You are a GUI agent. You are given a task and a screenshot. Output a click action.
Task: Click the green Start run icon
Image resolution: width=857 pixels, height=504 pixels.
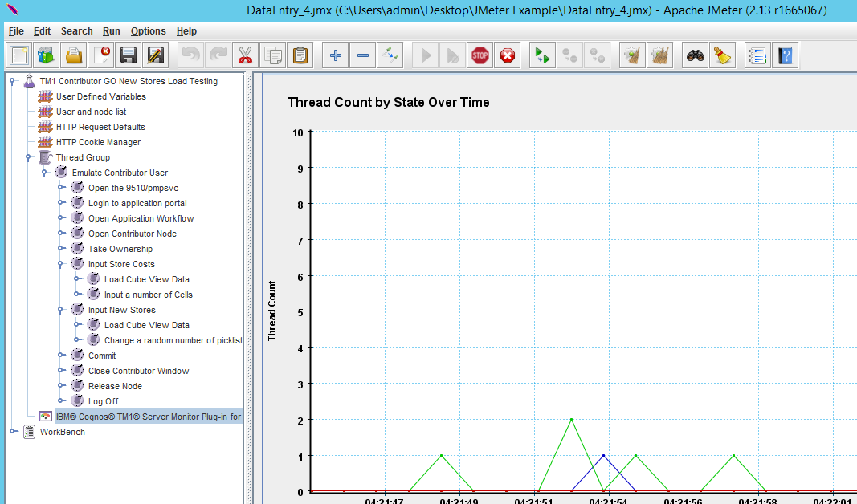(x=426, y=55)
